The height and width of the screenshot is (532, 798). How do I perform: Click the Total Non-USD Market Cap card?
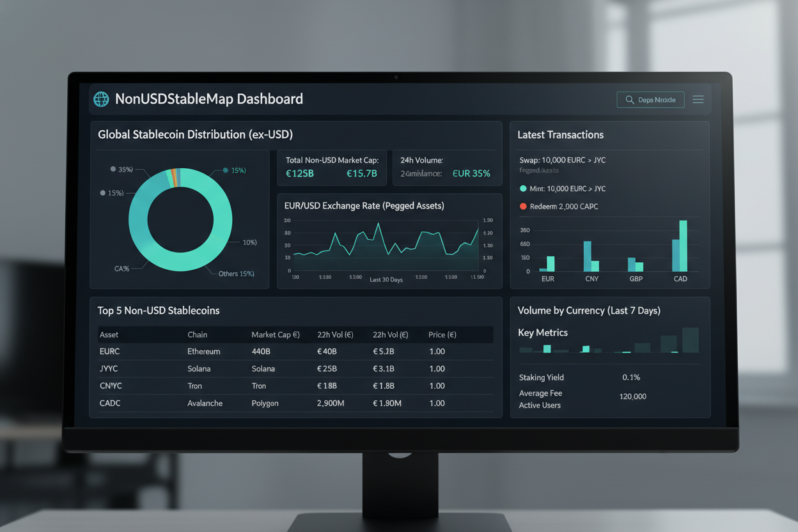pos(332,168)
